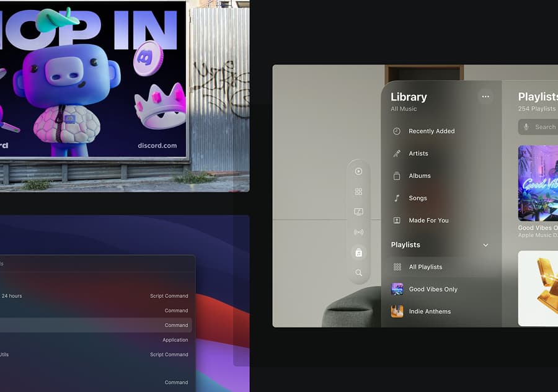The width and height of the screenshot is (558, 392).
Task: Open the Listen Now play icon in vertical tab bar
Action: (x=358, y=171)
